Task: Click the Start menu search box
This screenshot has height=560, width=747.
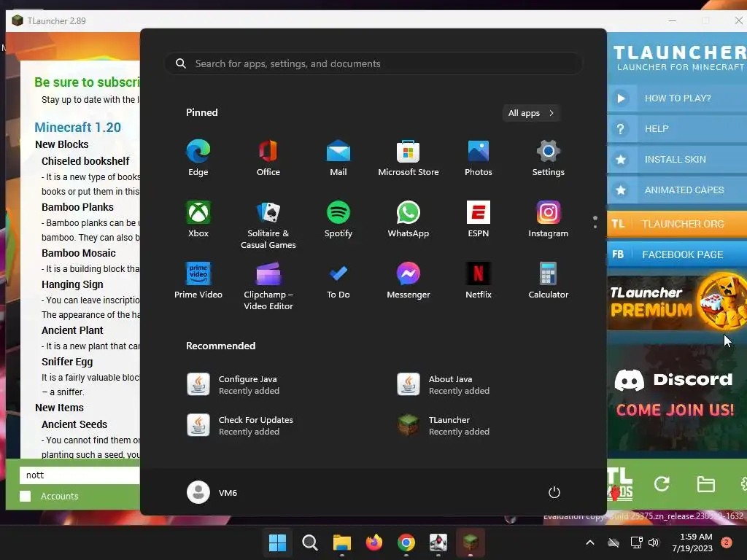Action: [373, 64]
